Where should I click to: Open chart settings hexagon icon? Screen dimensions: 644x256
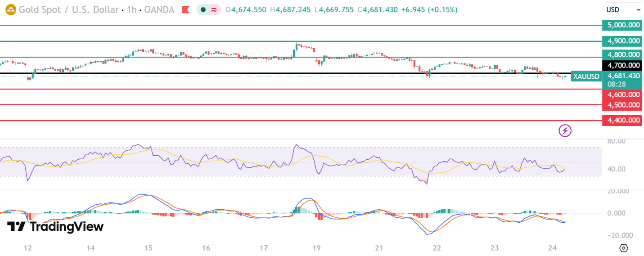(623, 248)
